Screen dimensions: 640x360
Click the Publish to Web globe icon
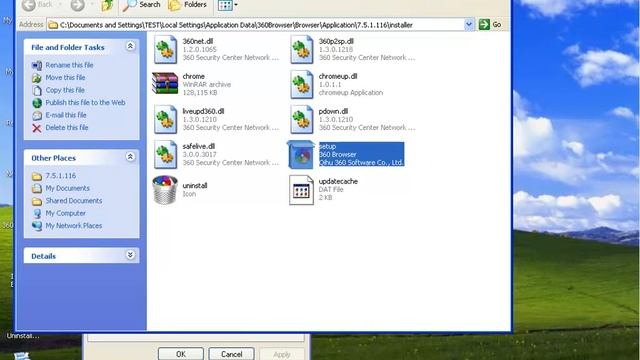click(37, 103)
